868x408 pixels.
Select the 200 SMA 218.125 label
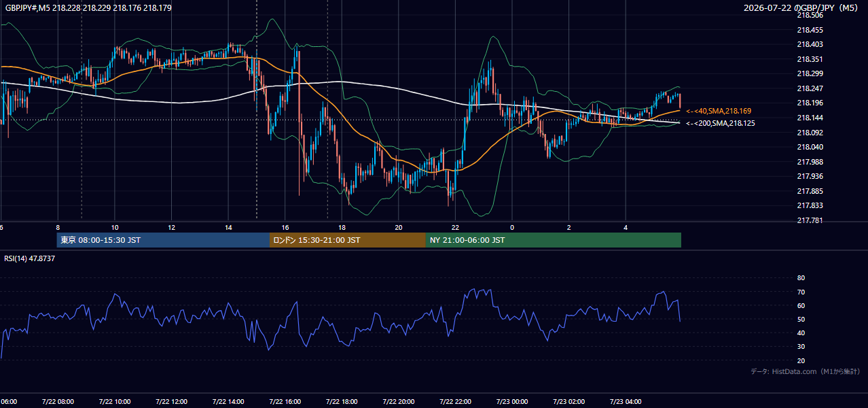click(720, 123)
